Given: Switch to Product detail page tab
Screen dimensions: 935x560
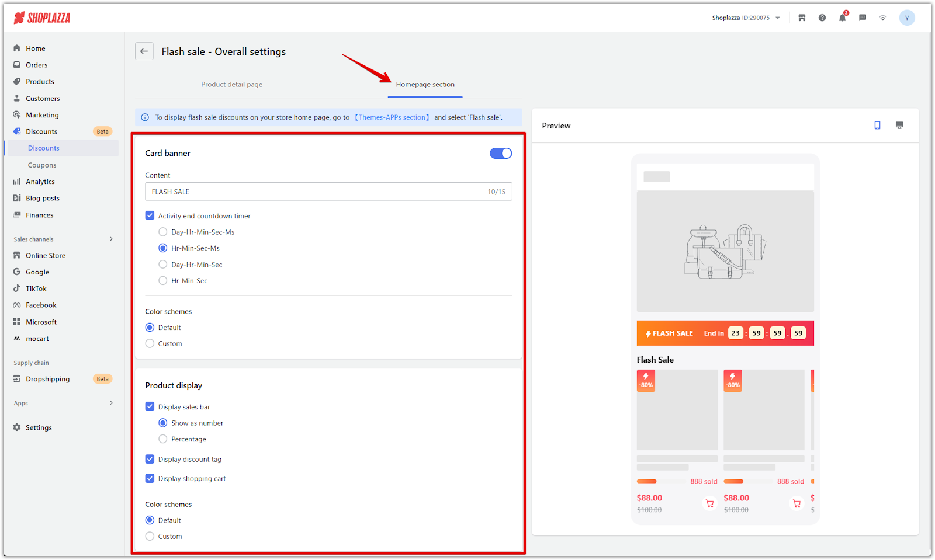Looking at the screenshot, I should coord(232,85).
